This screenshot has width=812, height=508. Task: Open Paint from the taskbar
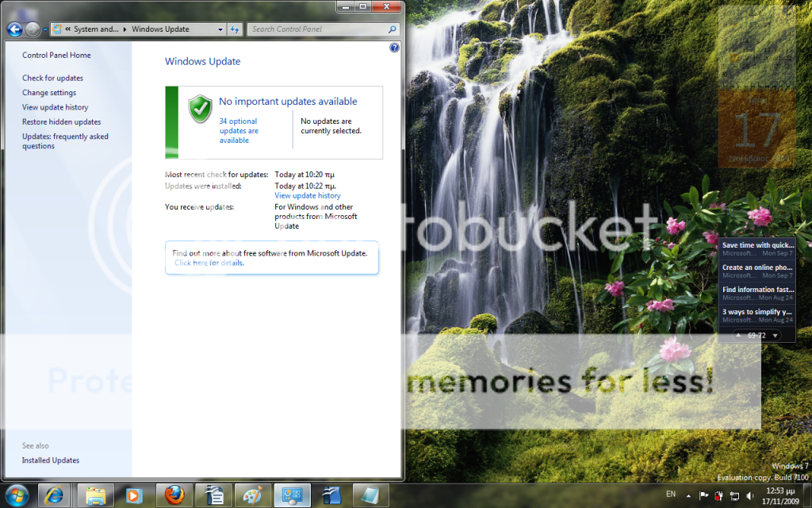[252, 495]
